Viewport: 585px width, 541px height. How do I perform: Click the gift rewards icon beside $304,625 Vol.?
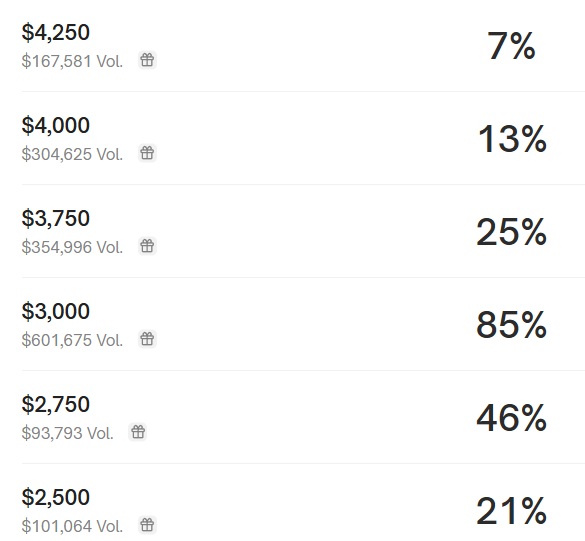pos(147,153)
